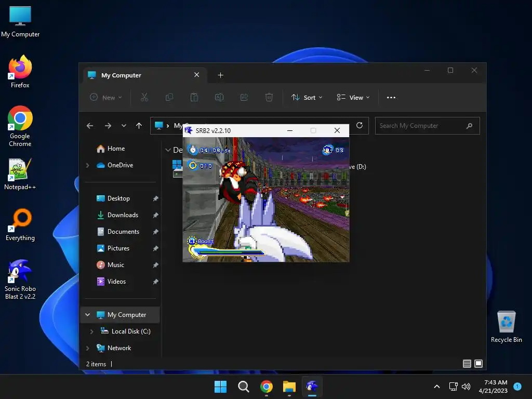Minimize the SRB2 game window
Screen dimensions: 532x399
coord(290,130)
